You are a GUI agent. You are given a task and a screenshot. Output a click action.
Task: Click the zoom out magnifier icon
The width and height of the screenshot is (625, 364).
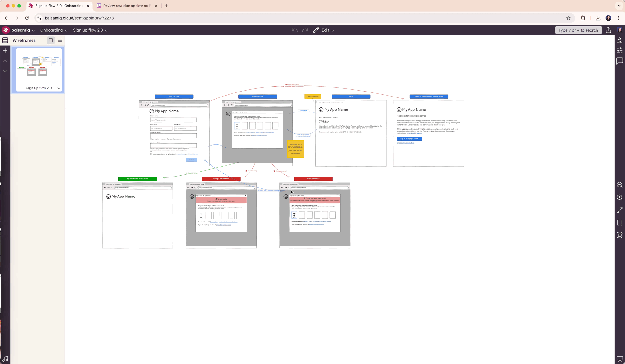(620, 185)
